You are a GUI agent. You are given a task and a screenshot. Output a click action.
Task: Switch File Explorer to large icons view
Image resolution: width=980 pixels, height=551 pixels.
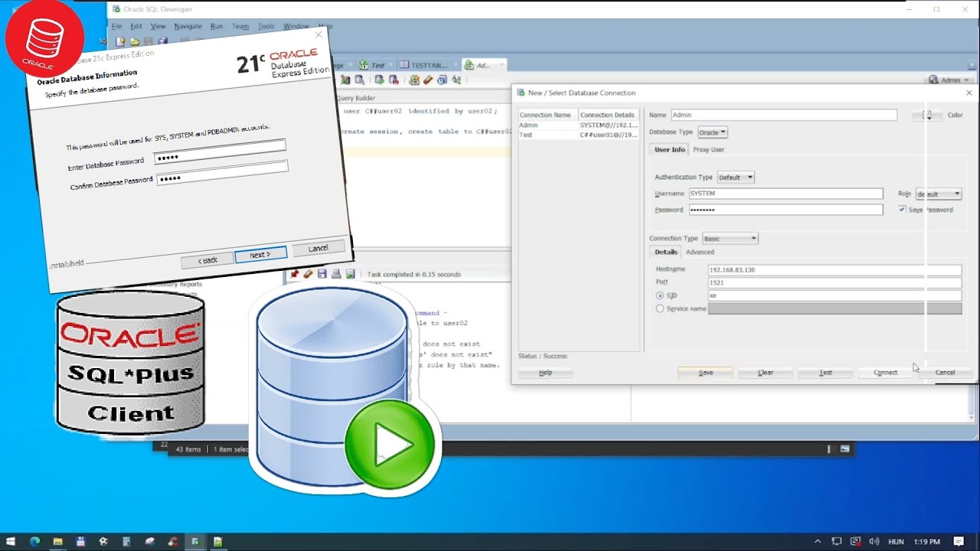point(845,449)
